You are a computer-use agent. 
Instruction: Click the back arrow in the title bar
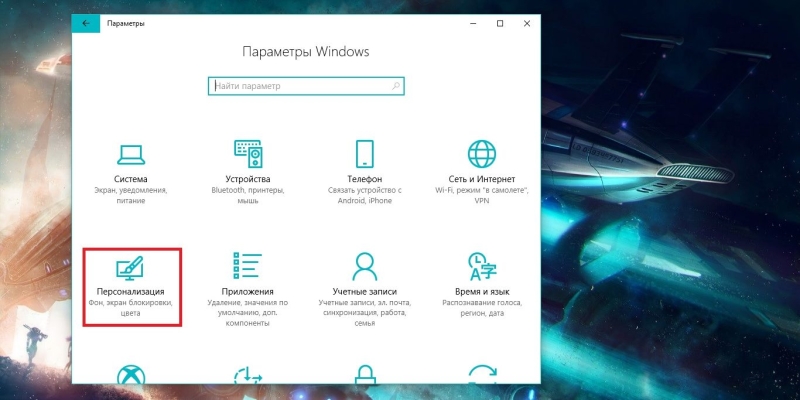point(86,23)
